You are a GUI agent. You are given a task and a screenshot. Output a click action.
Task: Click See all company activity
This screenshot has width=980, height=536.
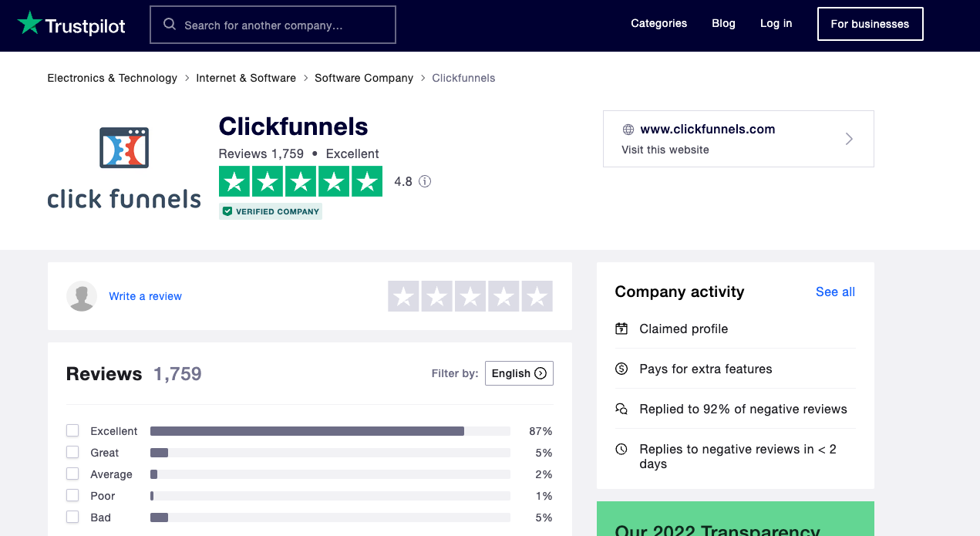click(835, 292)
